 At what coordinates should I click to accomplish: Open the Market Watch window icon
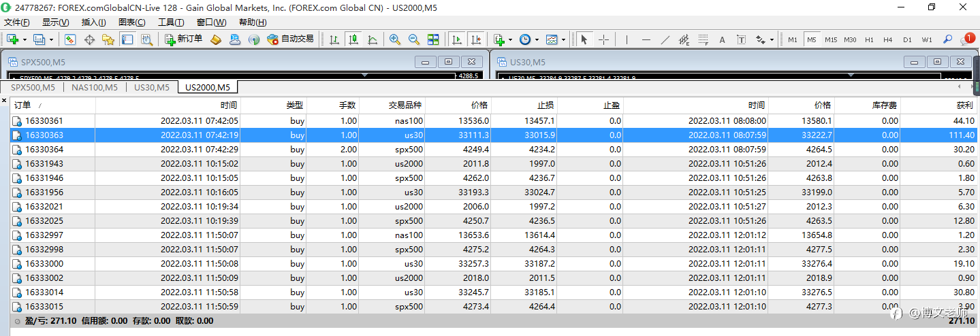click(70, 39)
